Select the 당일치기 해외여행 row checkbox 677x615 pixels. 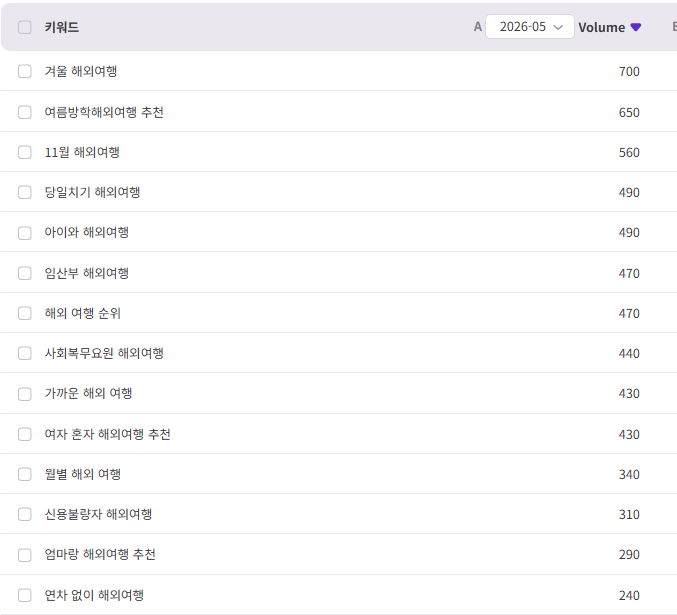click(25, 192)
